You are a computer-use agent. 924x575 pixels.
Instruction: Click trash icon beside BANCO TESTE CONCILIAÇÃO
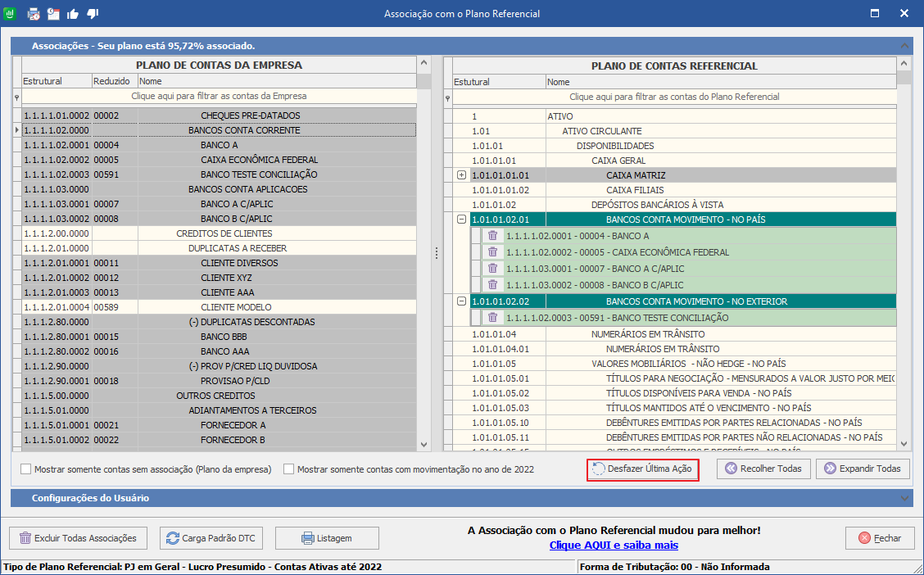492,318
